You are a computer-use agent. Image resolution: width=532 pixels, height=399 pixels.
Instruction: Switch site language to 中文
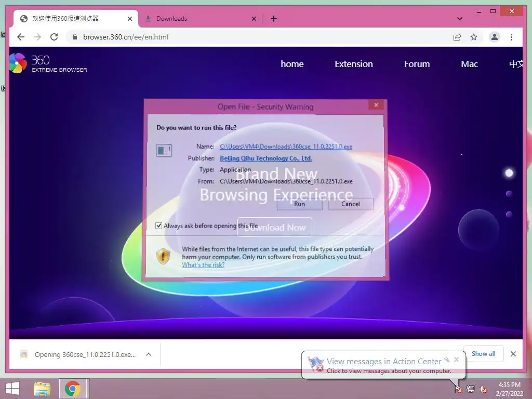click(x=516, y=64)
